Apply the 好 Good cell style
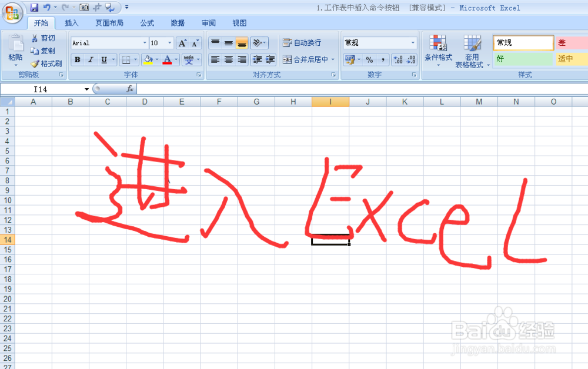The width and height of the screenshot is (588, 369). tap(523, 59)
